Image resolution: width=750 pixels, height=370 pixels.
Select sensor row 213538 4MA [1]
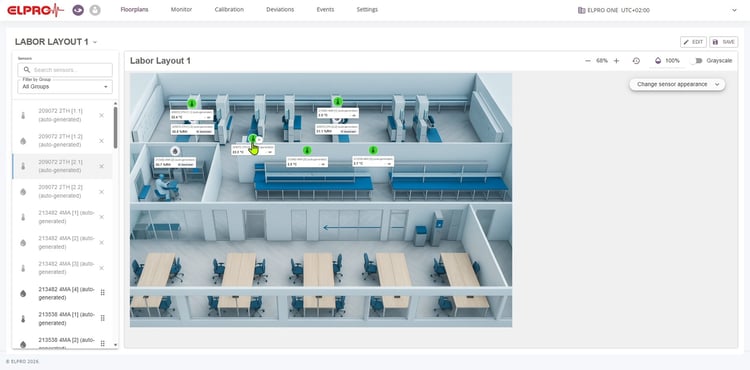click(62, 319)
